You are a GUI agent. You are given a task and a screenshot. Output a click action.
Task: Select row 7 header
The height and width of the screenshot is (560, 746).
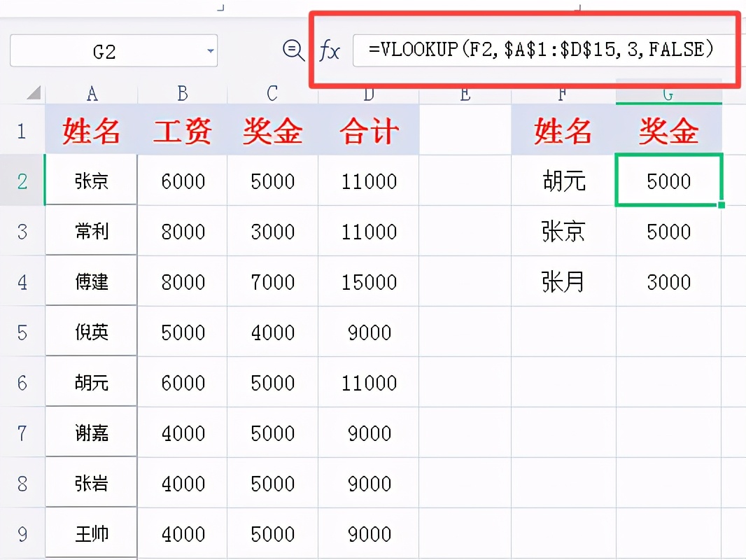coord(22,433)
